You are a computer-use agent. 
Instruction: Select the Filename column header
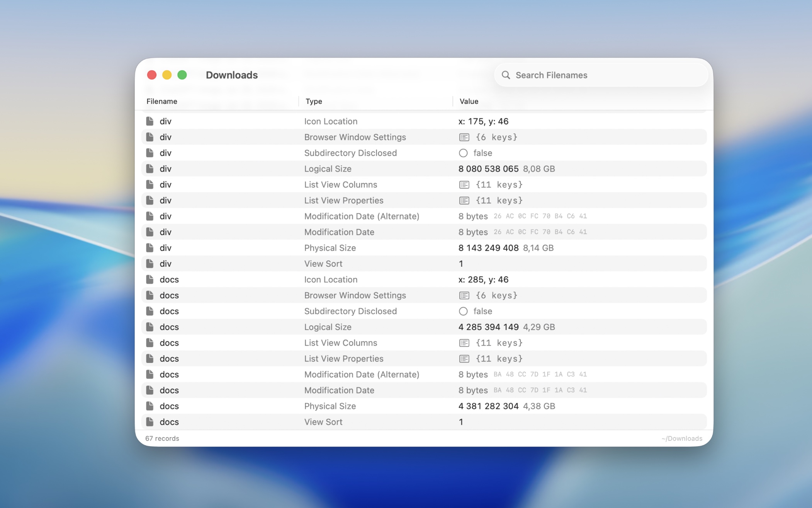pos(162,101)
